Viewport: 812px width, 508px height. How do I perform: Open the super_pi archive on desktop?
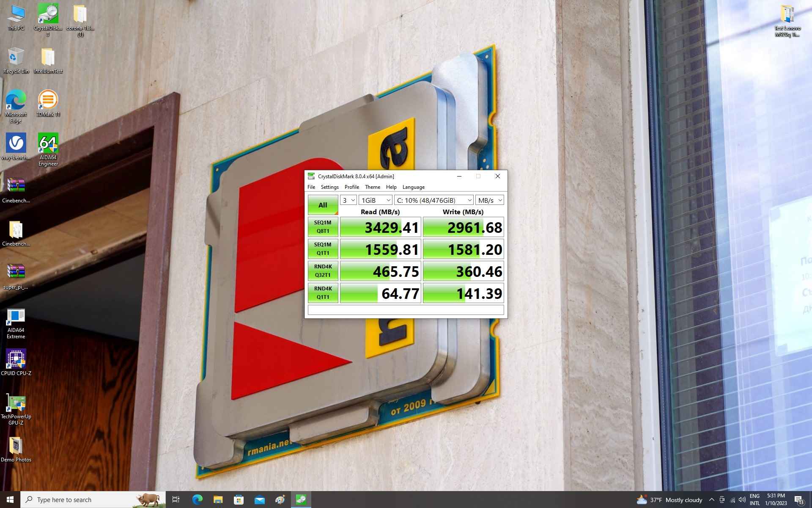point(16,277)
